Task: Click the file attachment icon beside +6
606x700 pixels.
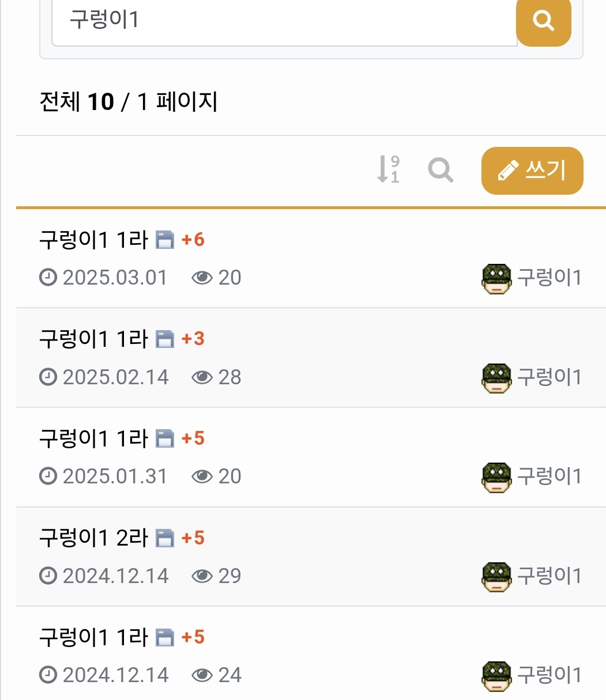Action: (x=165, y=240)
